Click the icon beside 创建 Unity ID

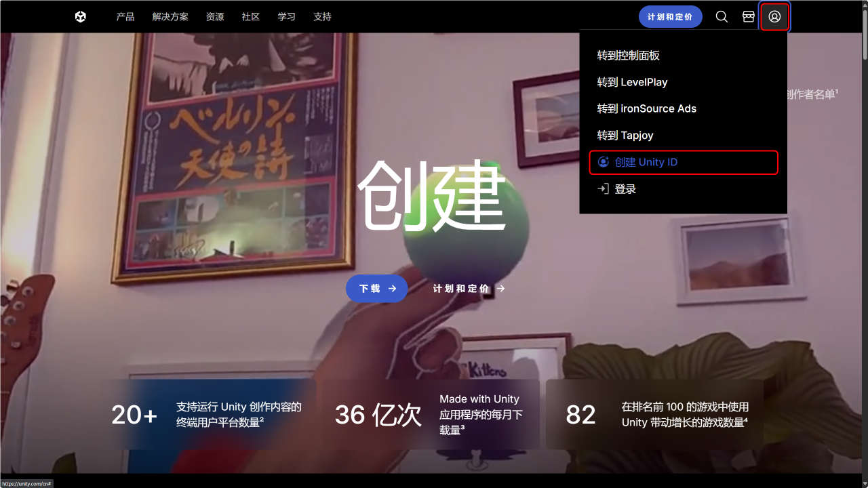pos(604,163)
